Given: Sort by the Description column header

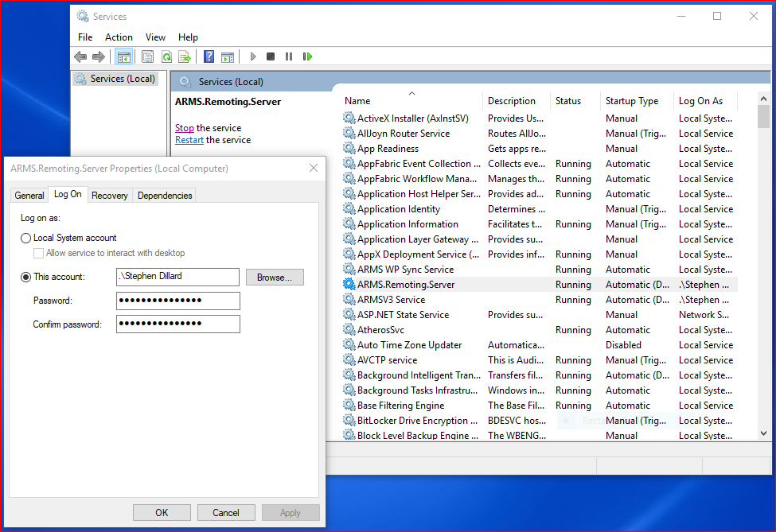Looking at the screenshot, I should [x=517, y=101].
